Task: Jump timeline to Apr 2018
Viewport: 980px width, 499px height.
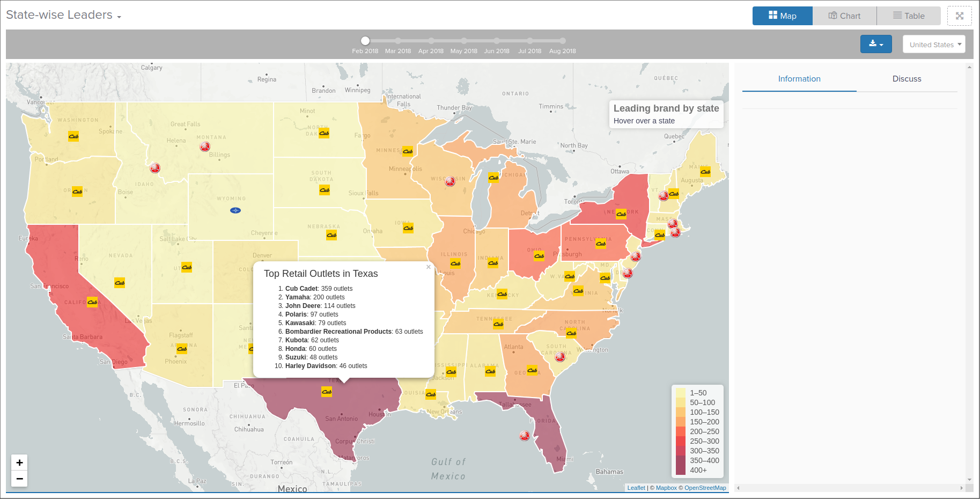Action: coord(431,41)
